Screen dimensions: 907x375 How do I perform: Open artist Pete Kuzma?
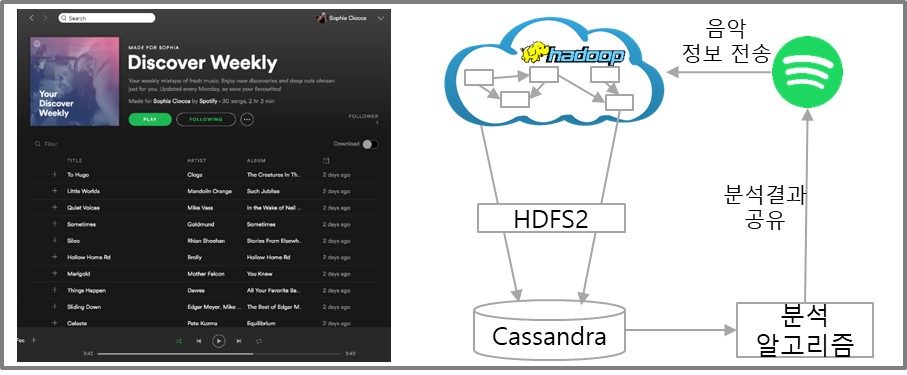(x=201, y=323)
